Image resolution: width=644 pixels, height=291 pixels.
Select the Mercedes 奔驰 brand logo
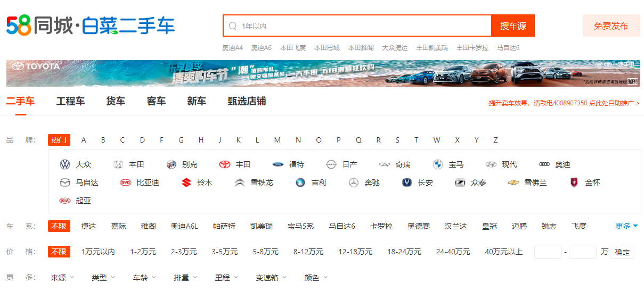[354, 182]
